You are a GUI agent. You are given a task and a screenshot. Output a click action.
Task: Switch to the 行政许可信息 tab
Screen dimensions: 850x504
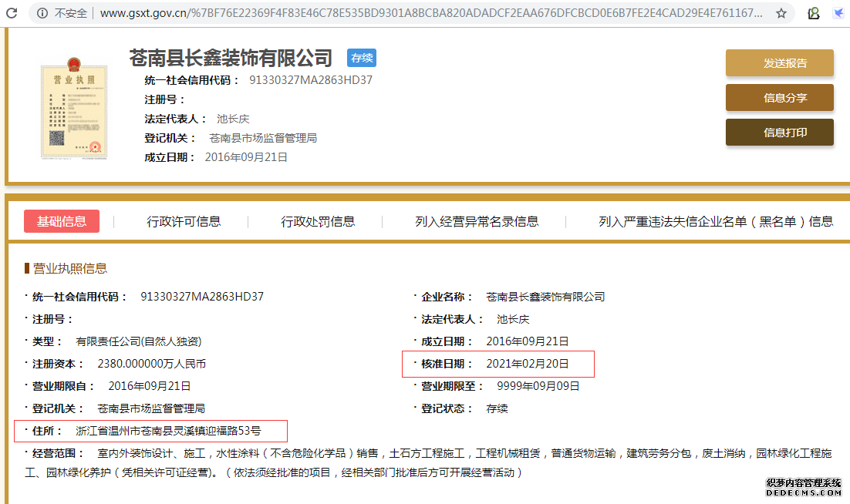[184, 221]
